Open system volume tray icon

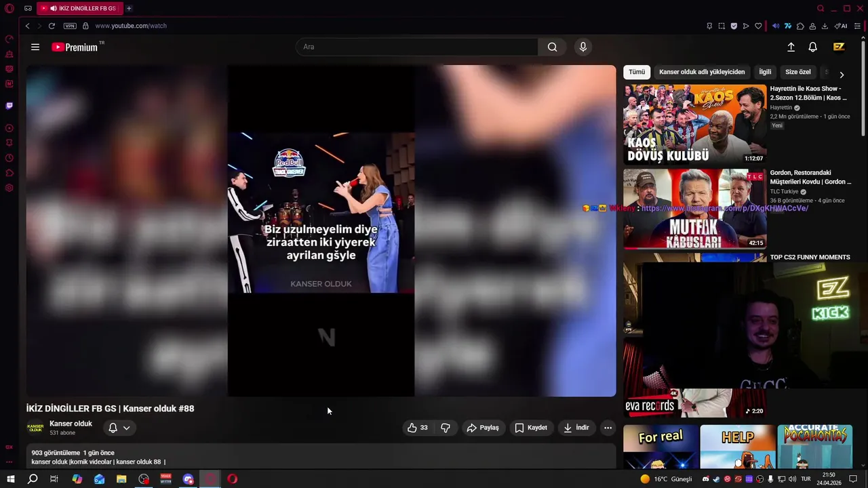click(x=792, y=479)
